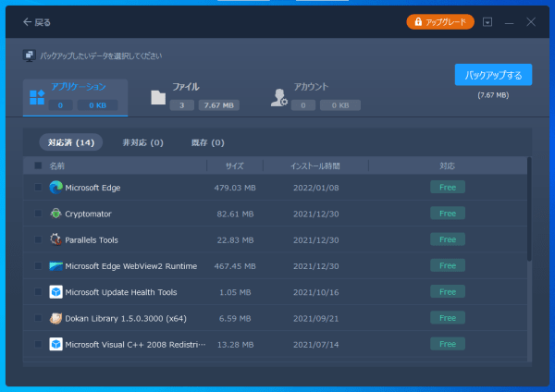Click the 467.45 MB size value
This screenshot has height=392, width=555.
tap(235, 266)
